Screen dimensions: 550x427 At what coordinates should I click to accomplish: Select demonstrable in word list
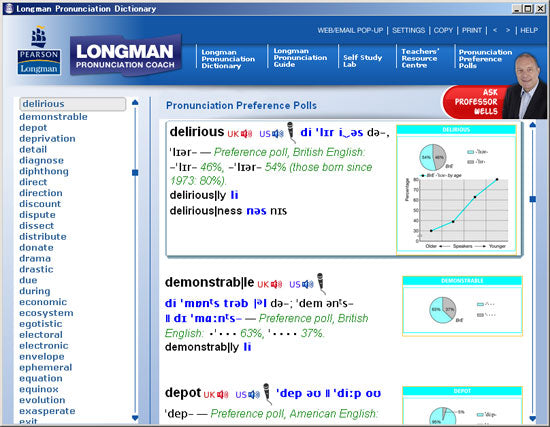pos(53,117)
